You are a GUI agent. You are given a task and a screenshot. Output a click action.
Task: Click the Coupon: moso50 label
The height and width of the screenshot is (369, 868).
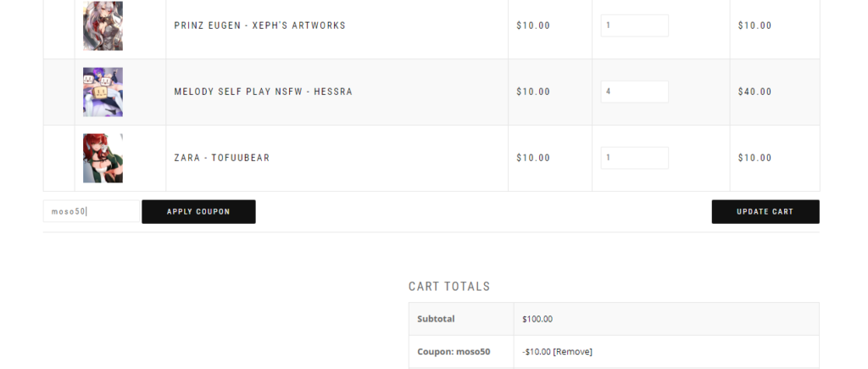(x=453, y=352)
